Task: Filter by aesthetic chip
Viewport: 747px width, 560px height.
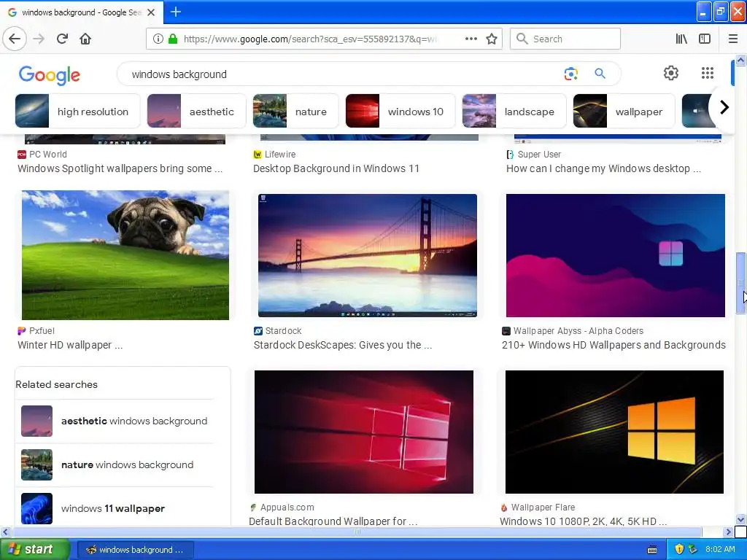Action: 196,112
